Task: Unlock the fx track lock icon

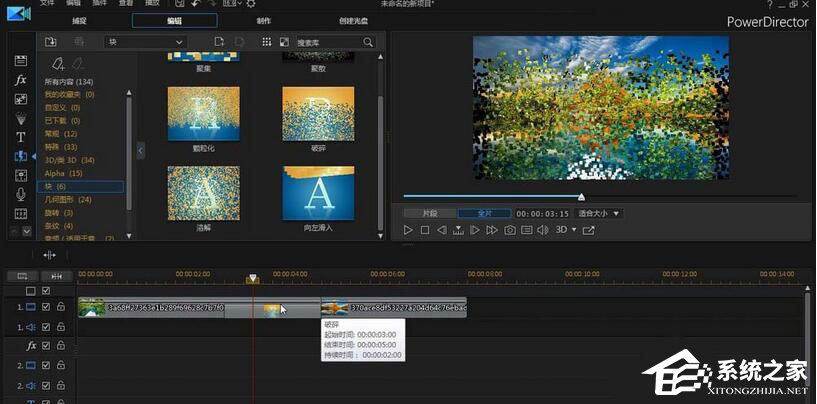Action: [x=61, y=345]
